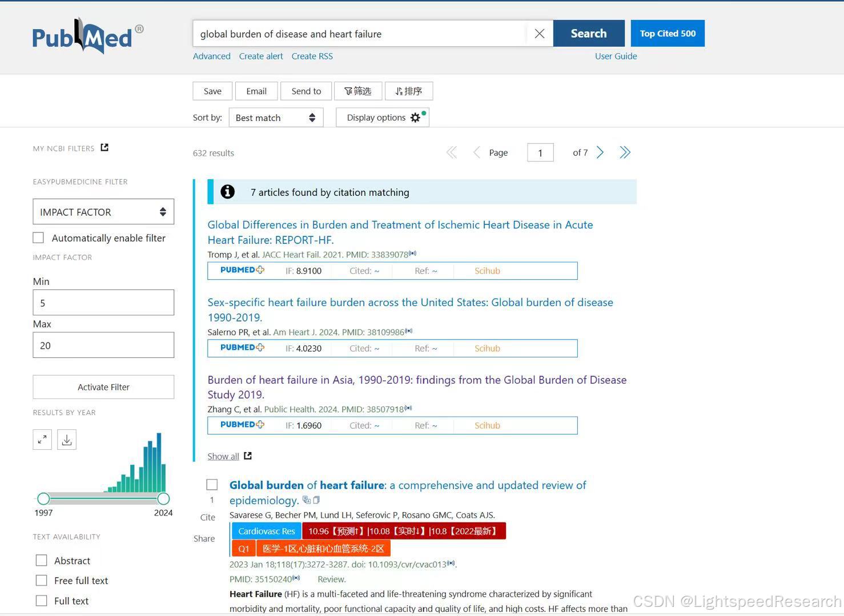Go to previous page arrow
844x616 pixels.
476,152
